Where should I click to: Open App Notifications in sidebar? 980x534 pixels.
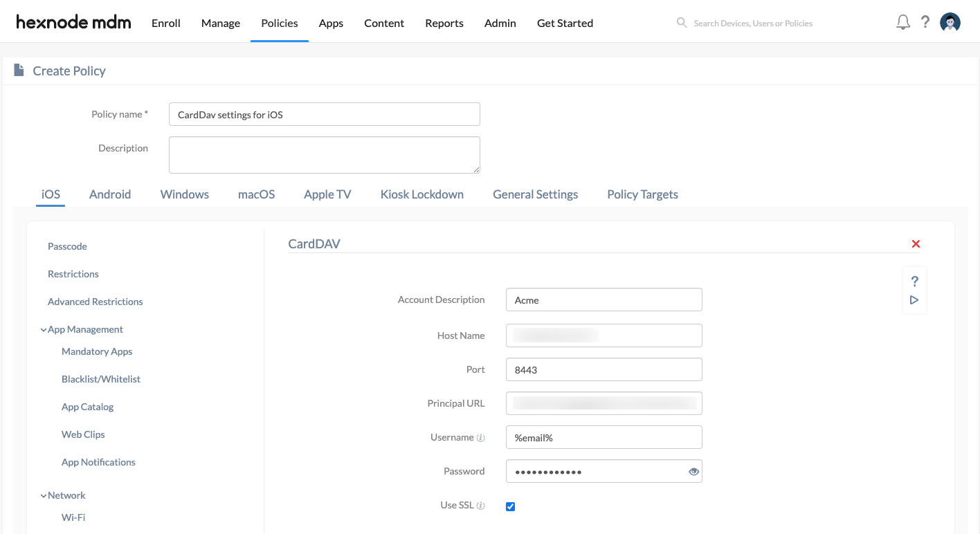tap(98, 462)
